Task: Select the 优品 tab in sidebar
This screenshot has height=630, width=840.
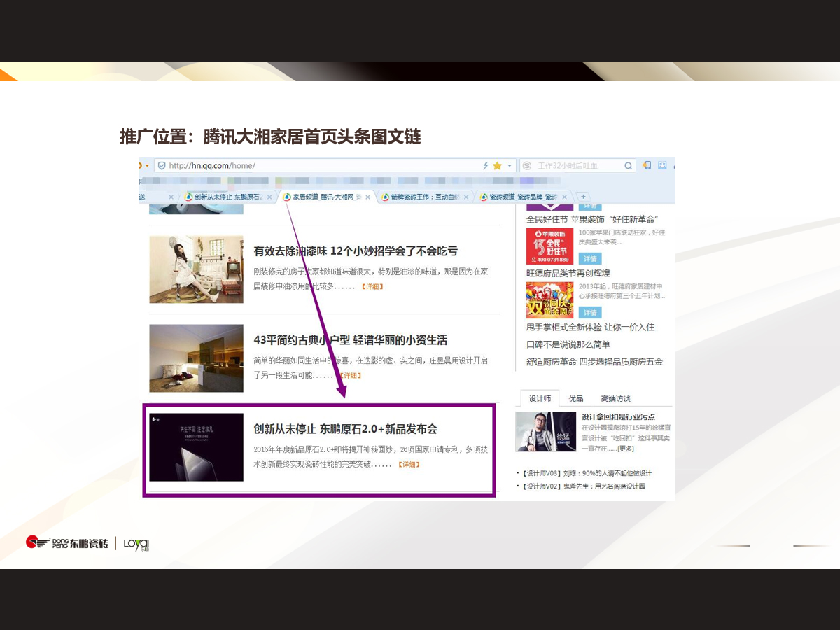Action: pyautogui.click(x=575, y=398)
